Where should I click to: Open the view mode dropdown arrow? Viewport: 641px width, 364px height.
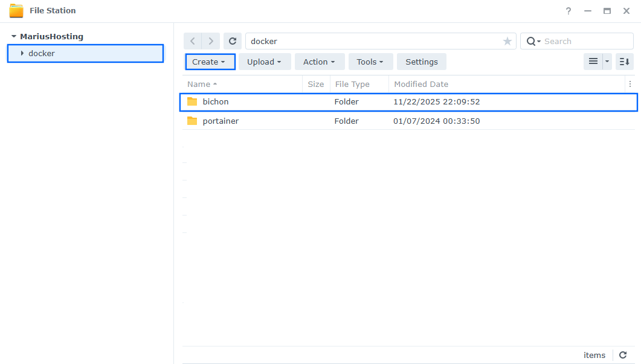point(607,62)
